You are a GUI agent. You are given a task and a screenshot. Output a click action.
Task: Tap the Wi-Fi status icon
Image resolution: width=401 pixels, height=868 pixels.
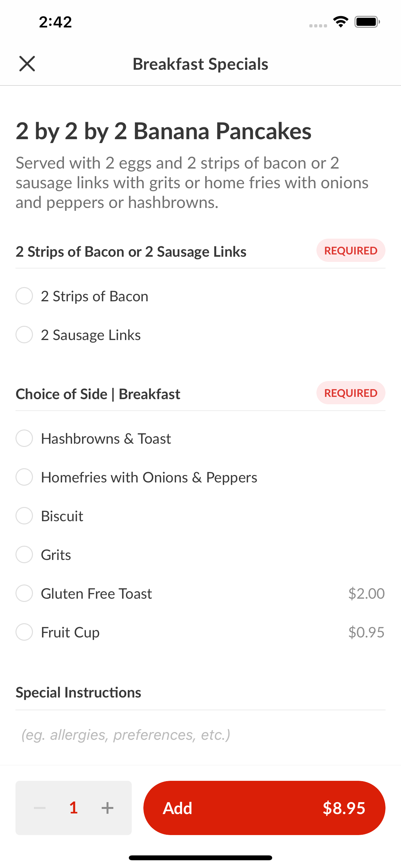tap(341, 22)
